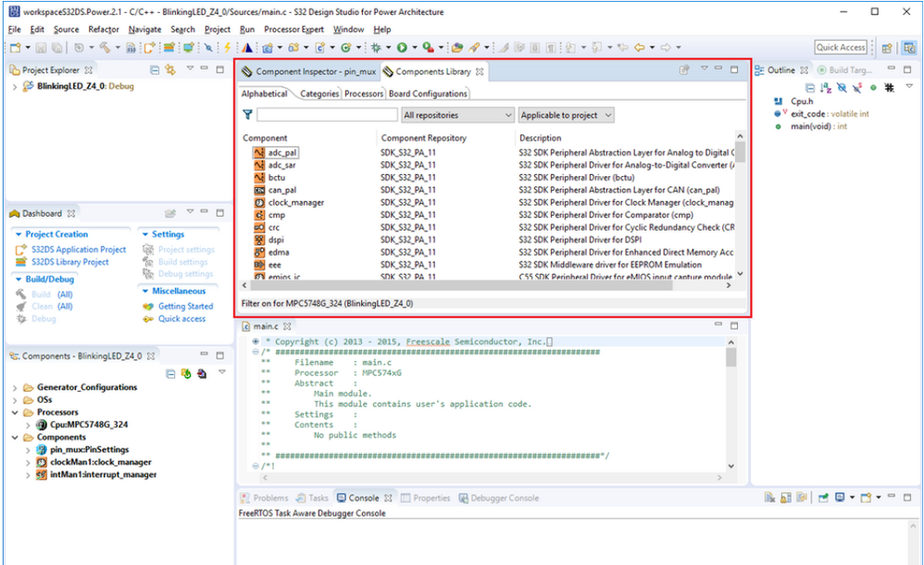Click Link with Editor icon in Project Explorer
Screen dimensions: 924x565
170,70
